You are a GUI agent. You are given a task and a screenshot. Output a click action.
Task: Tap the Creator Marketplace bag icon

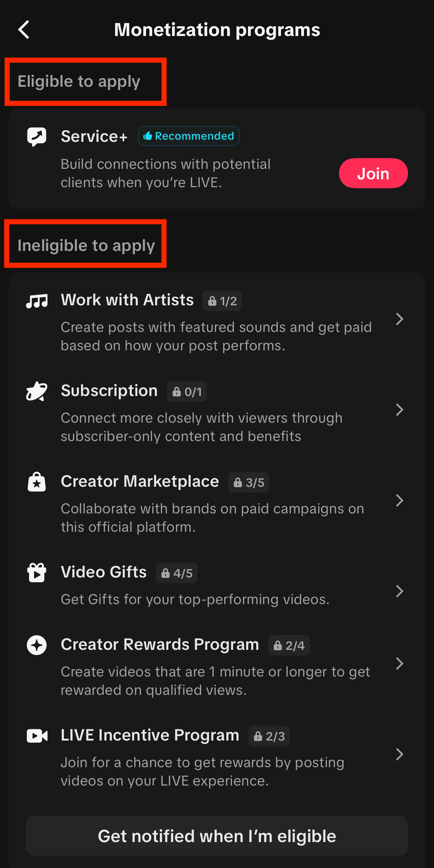click(x=37, y=482)
